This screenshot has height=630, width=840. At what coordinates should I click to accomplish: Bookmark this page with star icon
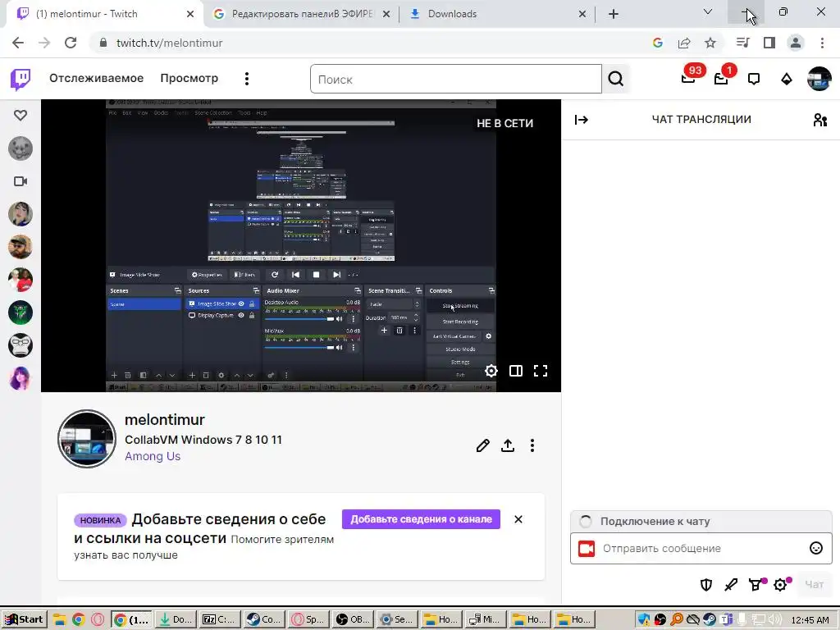click(x=710, y=43)
